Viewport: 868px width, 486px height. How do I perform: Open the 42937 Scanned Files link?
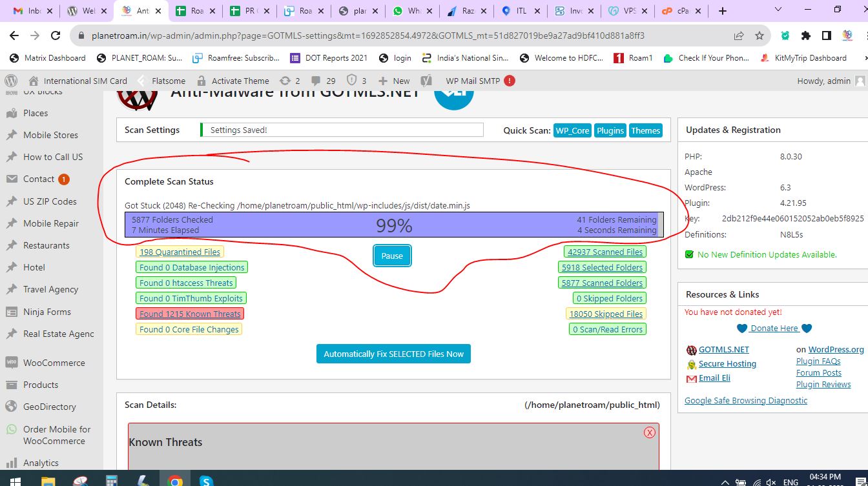605,252
